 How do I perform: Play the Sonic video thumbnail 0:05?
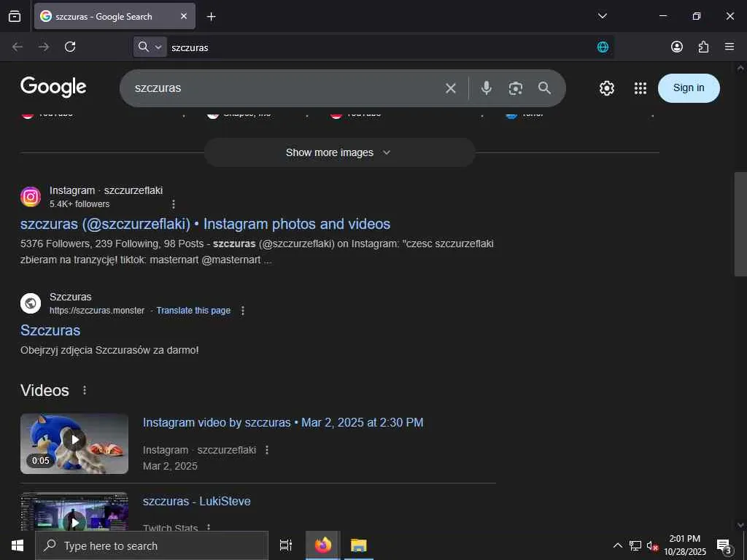pyautogui.click(x=74, y=443)
